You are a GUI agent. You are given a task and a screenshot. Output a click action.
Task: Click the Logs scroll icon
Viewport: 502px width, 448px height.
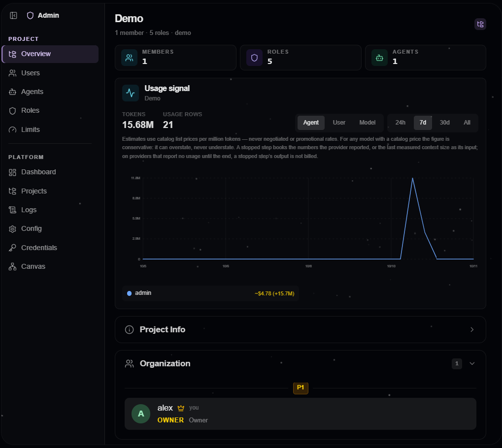click(12, 210)
